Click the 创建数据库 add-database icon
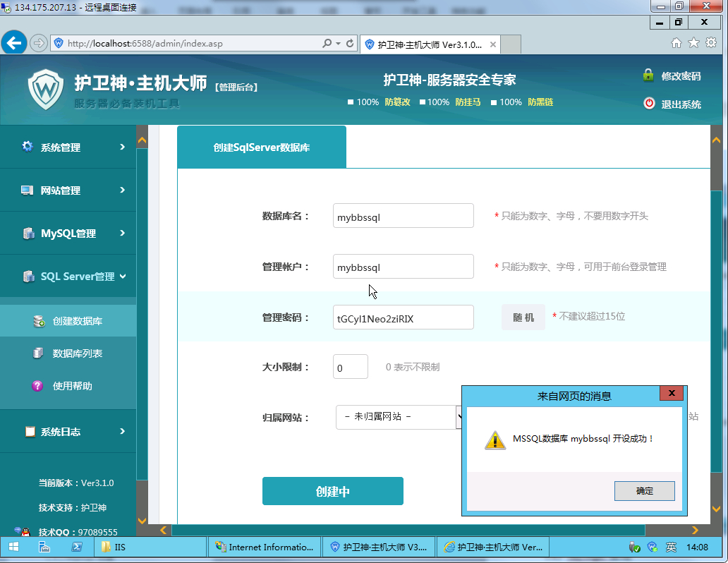This screenshot has width=728, height=563. point(39,321)
